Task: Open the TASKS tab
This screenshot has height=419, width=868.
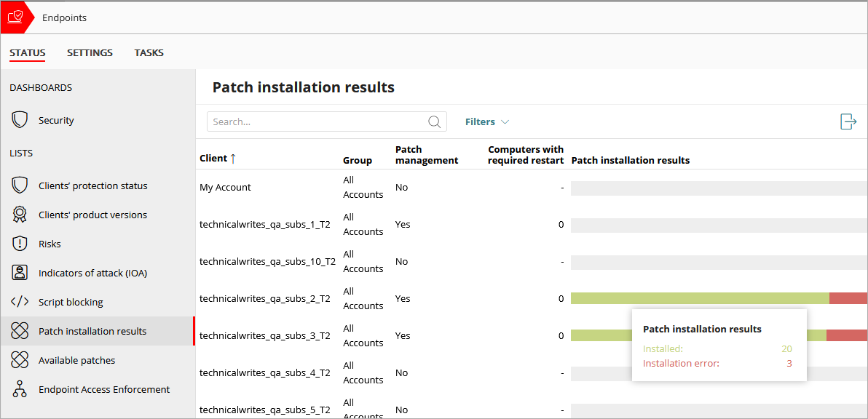Action: coord(149,52)
